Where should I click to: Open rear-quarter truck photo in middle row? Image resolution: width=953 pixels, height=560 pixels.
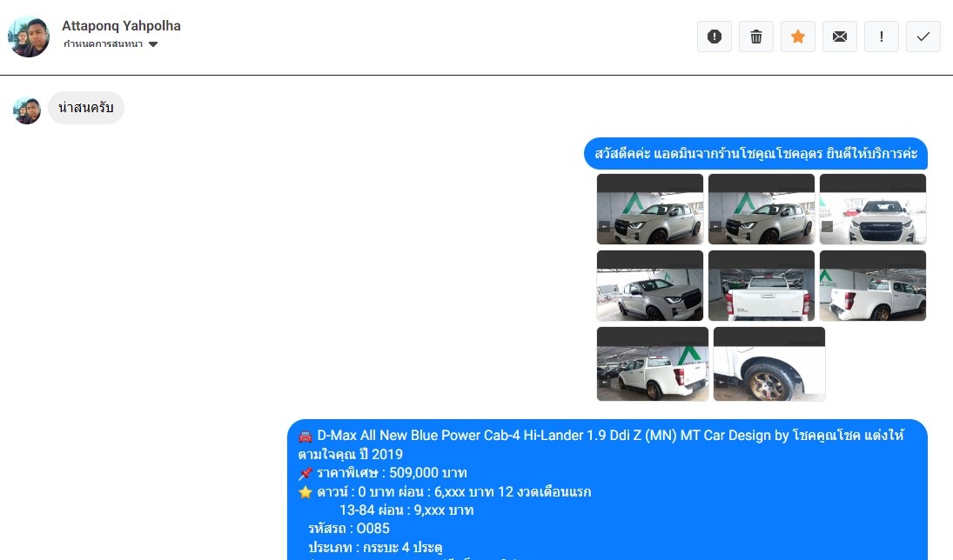pos(873,285)
